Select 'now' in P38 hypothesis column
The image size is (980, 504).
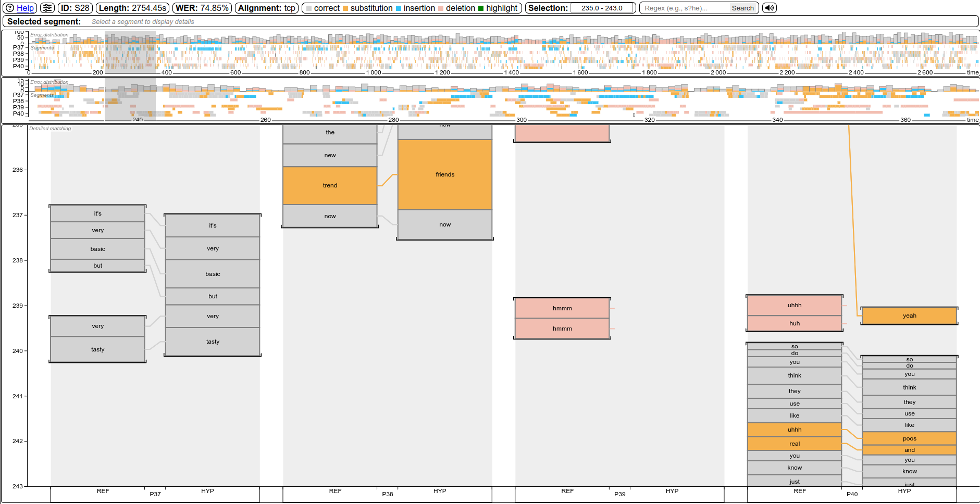445,224
